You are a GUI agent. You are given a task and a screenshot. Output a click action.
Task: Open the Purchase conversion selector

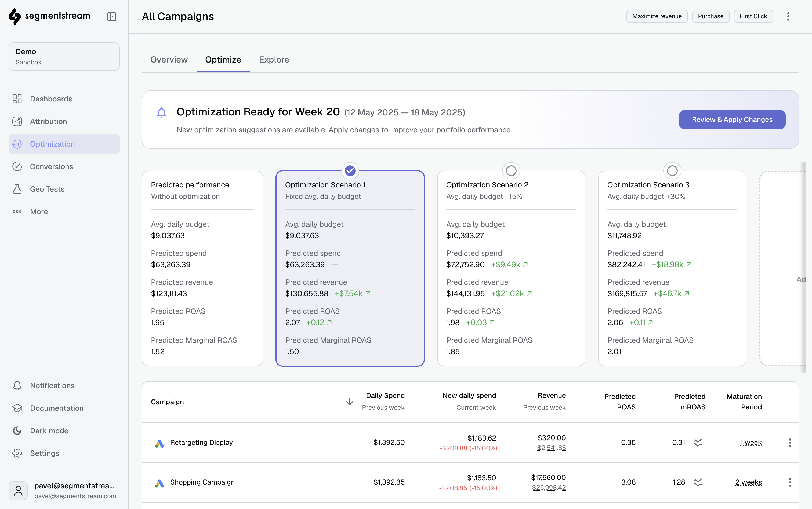(710, 16)
